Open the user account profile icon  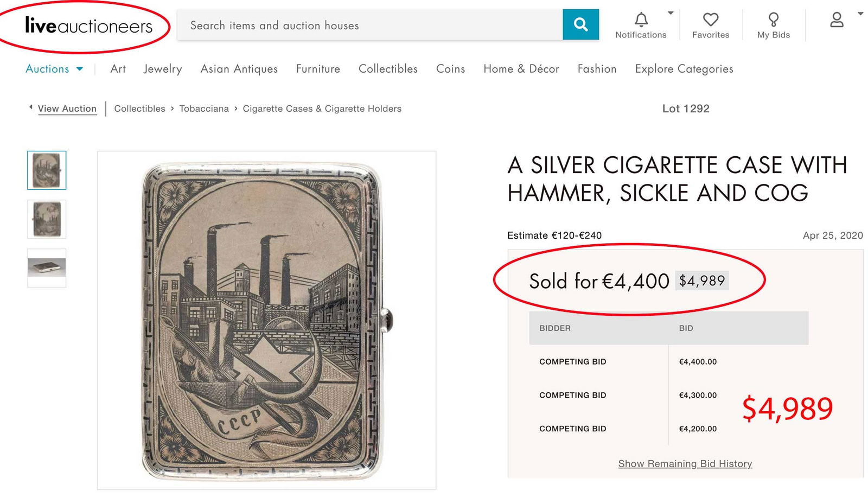click(836, 20)
